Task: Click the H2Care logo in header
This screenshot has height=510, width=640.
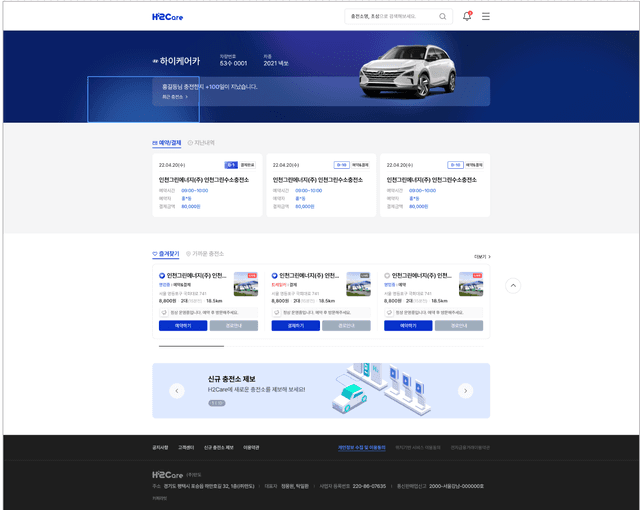Action: (167, 17)
